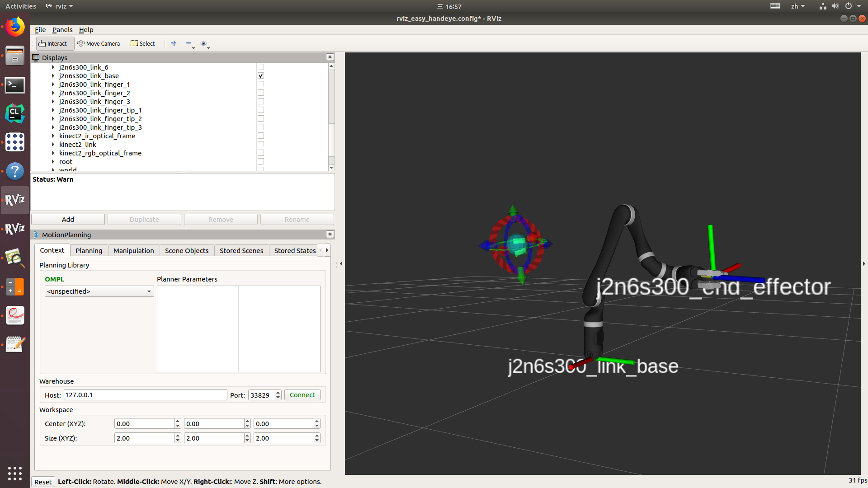Enable the kinect2_link display checkbox
The height and width of the screenshot is (488, 868).
click(x=260, y=144)
